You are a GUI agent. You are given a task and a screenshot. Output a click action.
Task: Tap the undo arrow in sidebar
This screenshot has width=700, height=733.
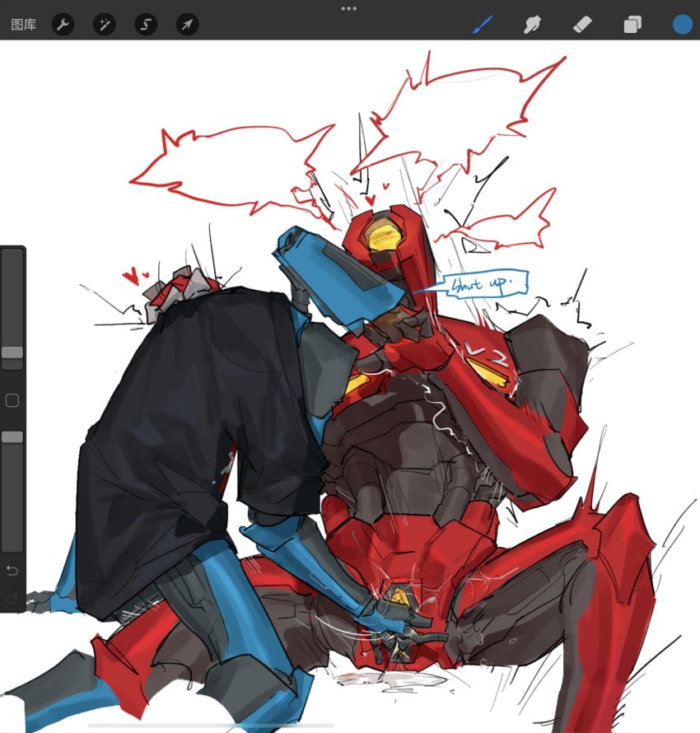point(12,570)
